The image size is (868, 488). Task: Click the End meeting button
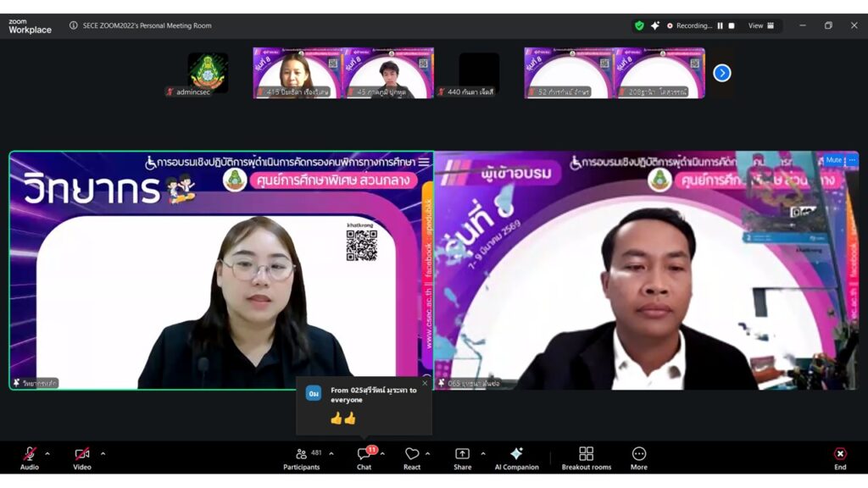[x=840, y=454]
